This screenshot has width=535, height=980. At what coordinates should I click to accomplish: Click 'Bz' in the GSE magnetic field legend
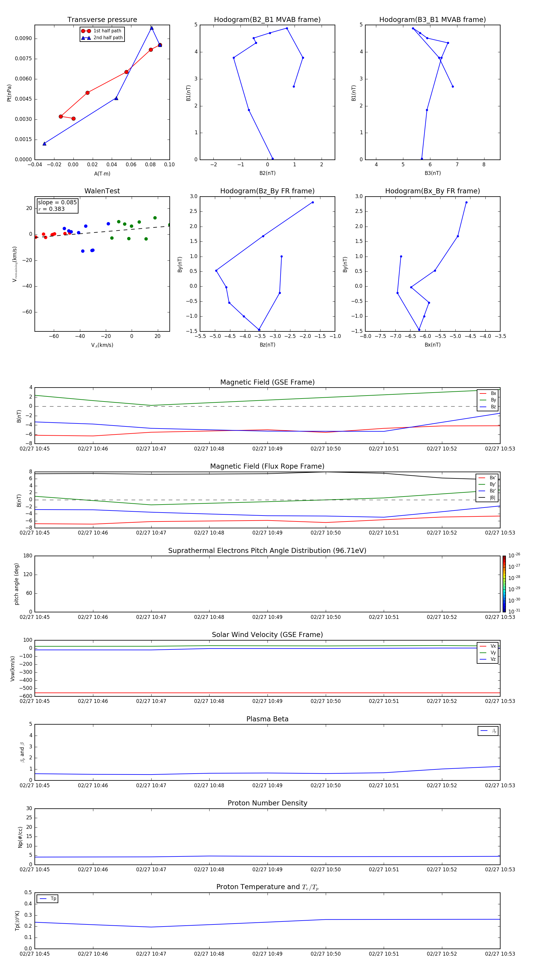click(493, 407)
